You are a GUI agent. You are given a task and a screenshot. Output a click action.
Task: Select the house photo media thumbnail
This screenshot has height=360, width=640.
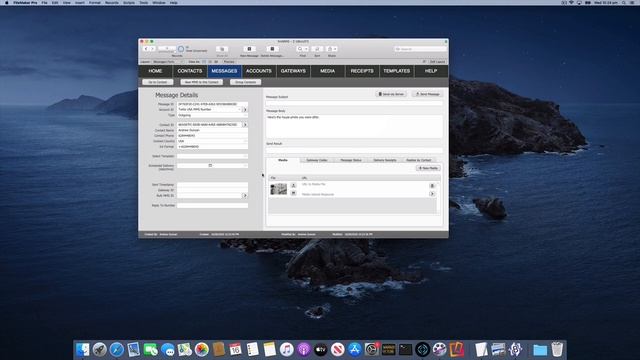tap(278, 189)
